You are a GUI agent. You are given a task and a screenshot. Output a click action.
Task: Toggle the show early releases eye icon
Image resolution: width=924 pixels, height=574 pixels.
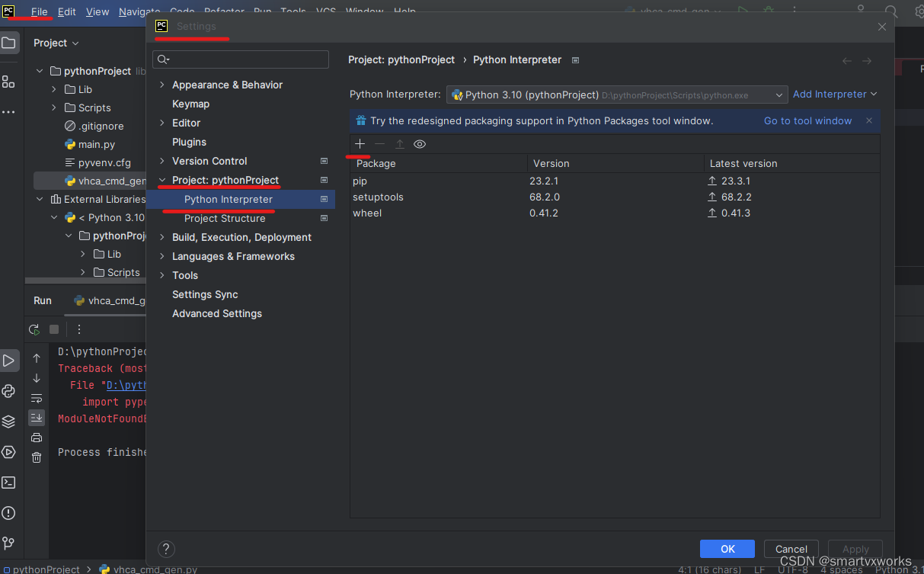tap(420, 144)
